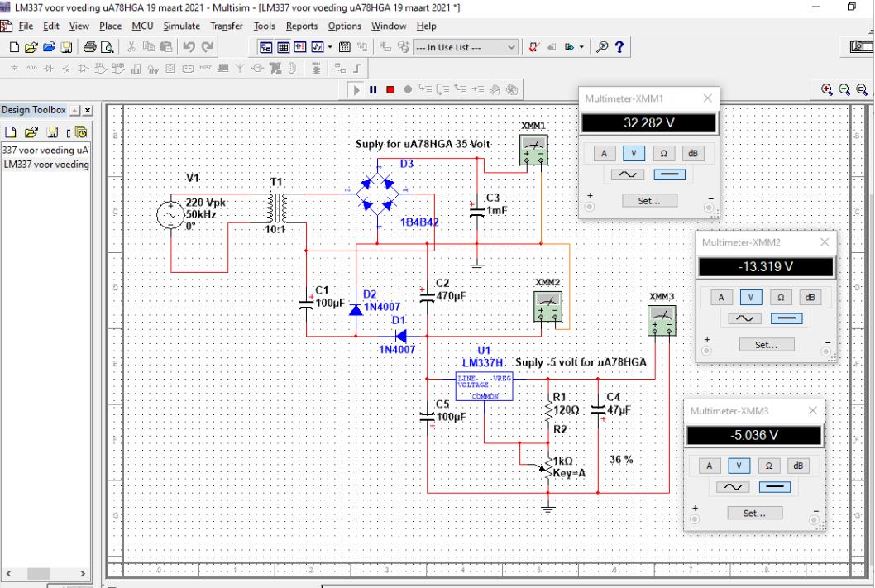Open the Grapher icon
Screen dimensions: 875x588
pyautogui.click(x=318, y=47)
